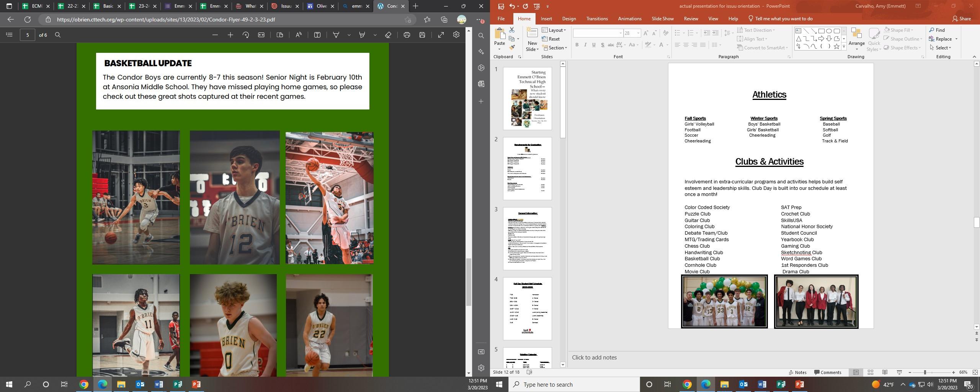Adjust the PowerPoint zoom slider
Viewport: 980px width, 392px height.
924,372
